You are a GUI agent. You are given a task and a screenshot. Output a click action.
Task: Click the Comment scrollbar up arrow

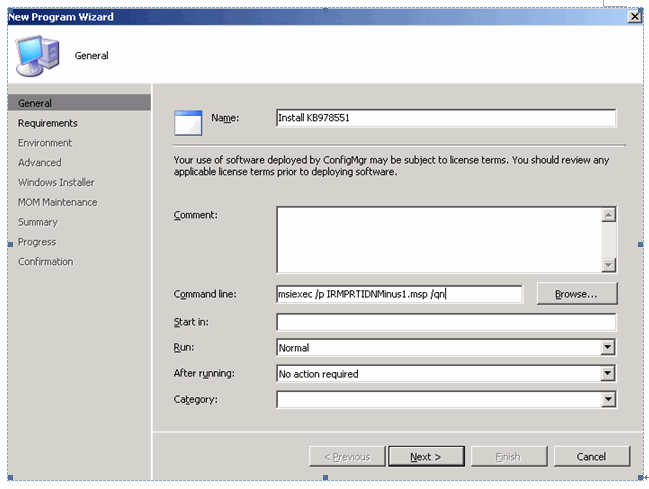tap(608, 214)
